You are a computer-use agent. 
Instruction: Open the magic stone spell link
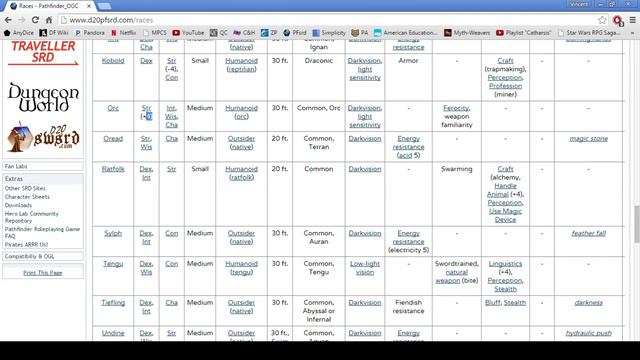tap(589, 139)
